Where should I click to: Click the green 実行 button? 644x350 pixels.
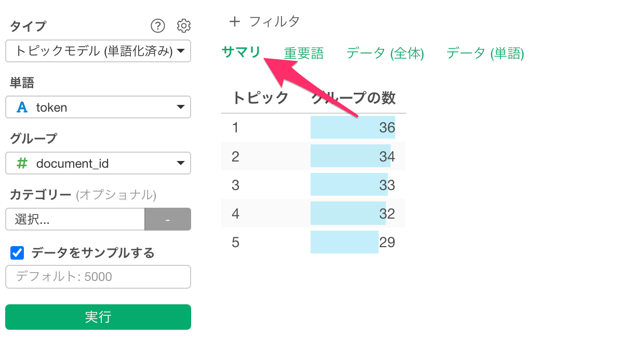[98, 317]
